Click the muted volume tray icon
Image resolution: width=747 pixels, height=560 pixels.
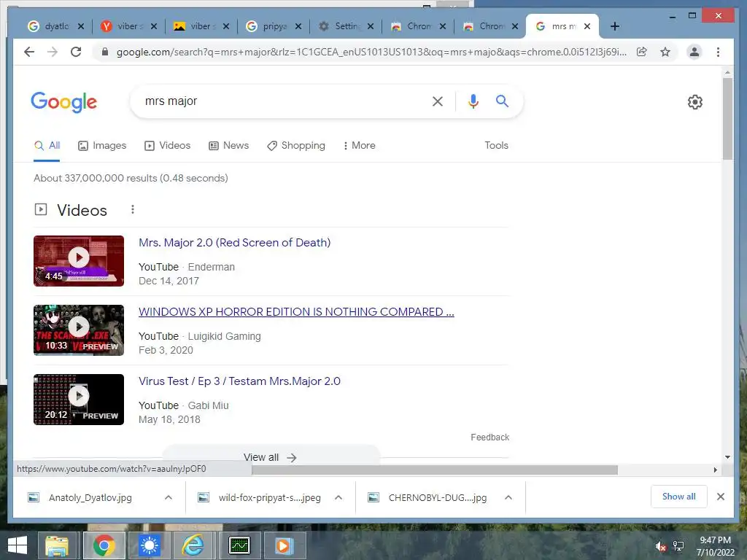coord(660,546)
